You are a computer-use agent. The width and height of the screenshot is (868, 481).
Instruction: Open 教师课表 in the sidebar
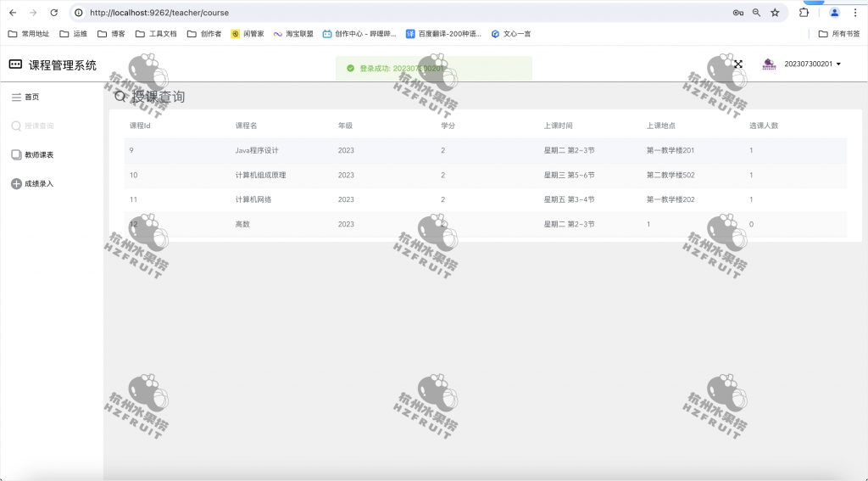point(39,154)
